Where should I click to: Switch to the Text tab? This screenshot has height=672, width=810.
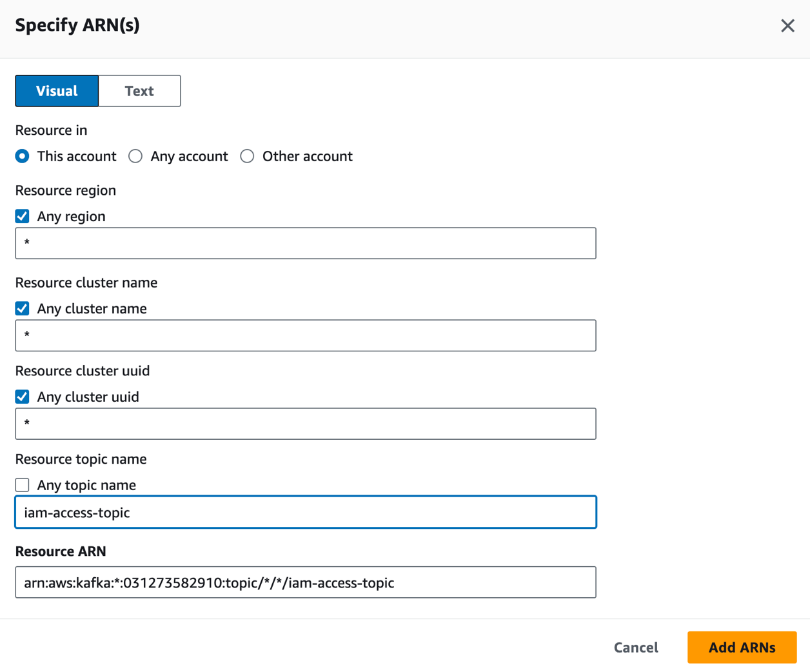(139, 91)
